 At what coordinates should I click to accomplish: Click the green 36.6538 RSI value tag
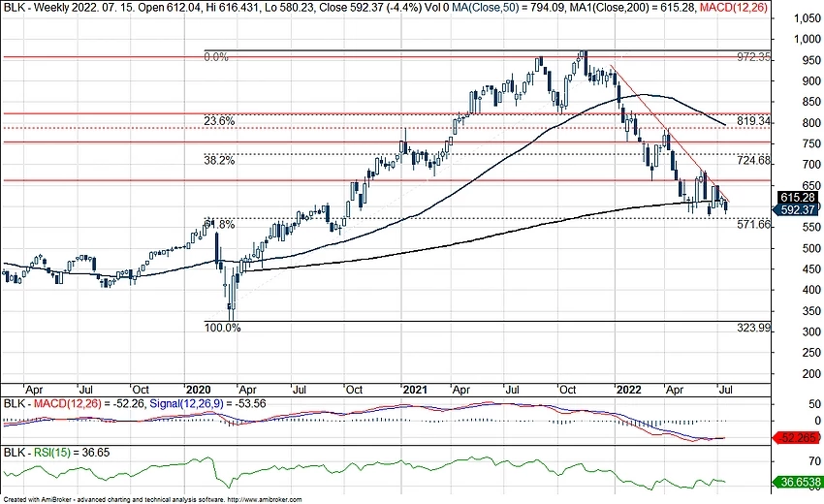pos(797,482)
